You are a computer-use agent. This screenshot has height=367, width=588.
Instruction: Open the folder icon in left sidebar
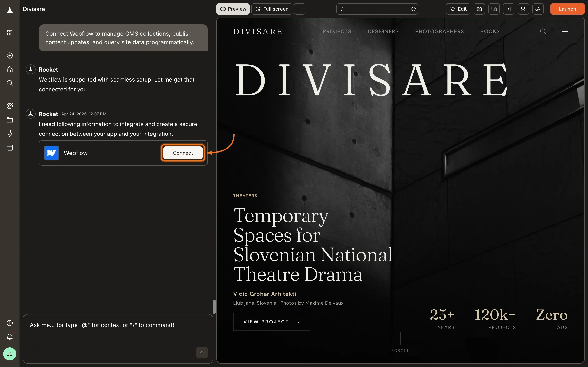click(x=10, y=120)
